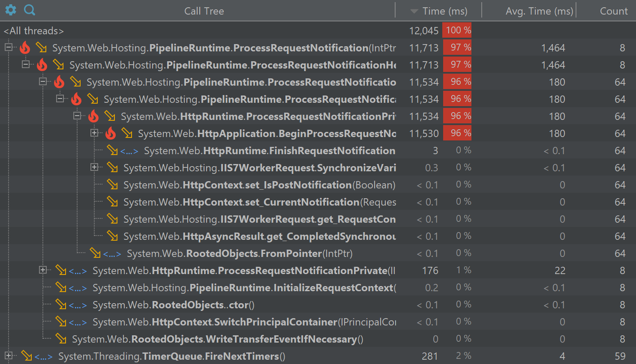Select the Avg. Time (ms) column header
Image resolution: width=636 pixels, height=364 pixels.
[x=539, y=11]
